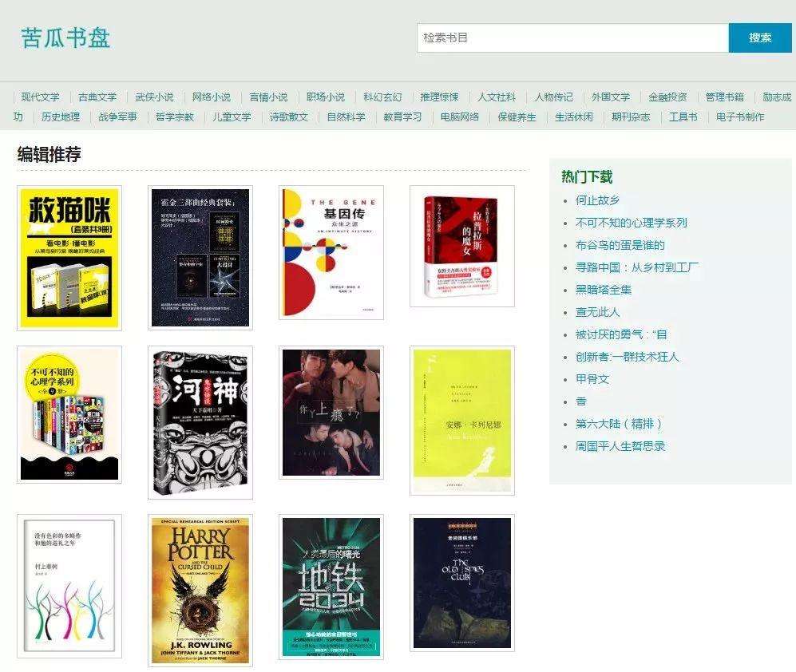This screenshot has width=796, height=672.
Task: Select the 电脑网络 category
Action: point(460,117)
